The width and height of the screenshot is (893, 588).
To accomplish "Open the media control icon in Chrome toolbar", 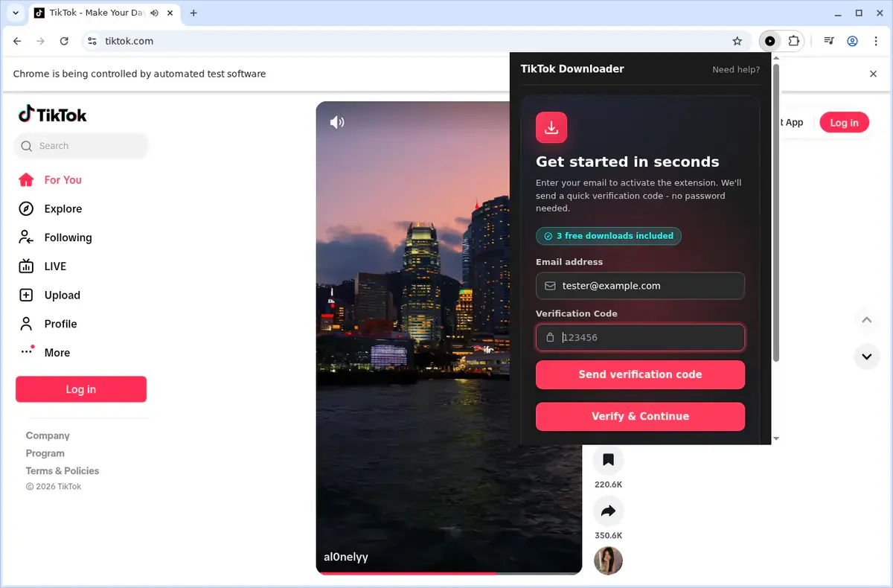I will coord(828,41).
